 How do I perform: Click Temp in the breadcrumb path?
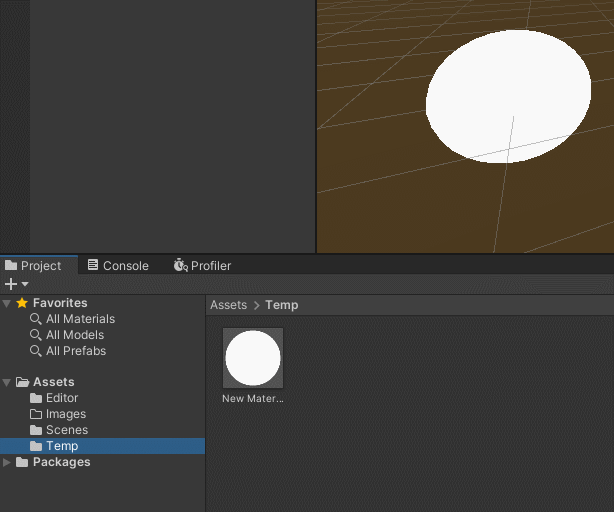tap(281, 305)
